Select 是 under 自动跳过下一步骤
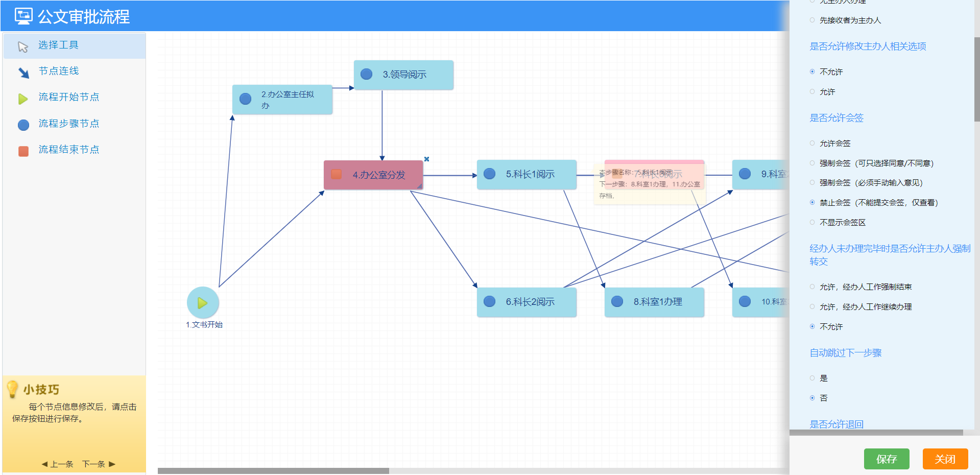This screenshot has width=980, height=475. [x=812, y=378]
